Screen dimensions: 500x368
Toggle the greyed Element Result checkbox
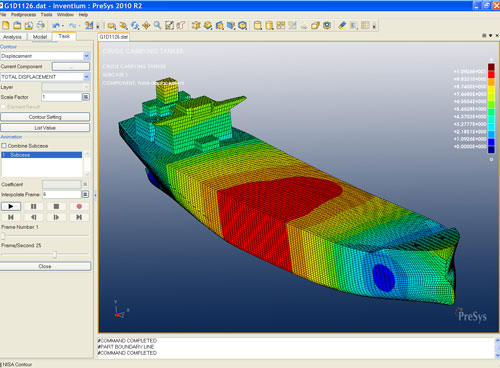(x=4, y=107)
